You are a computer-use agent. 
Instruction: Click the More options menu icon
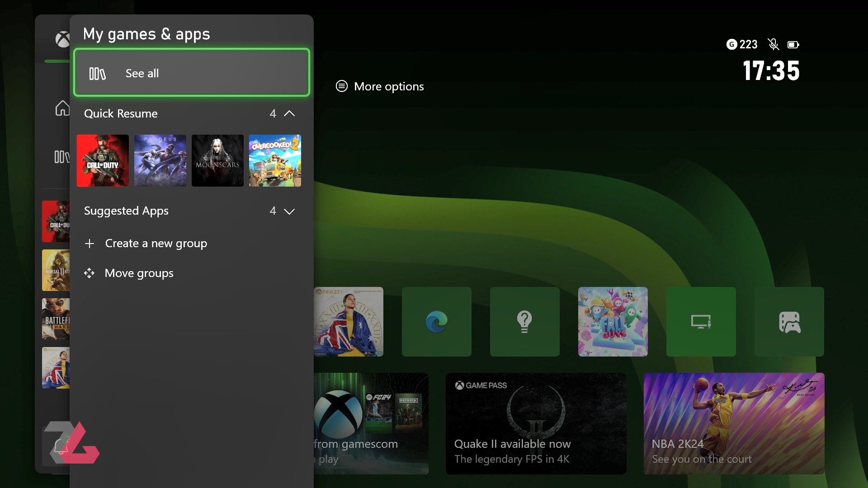coord(342,86)
